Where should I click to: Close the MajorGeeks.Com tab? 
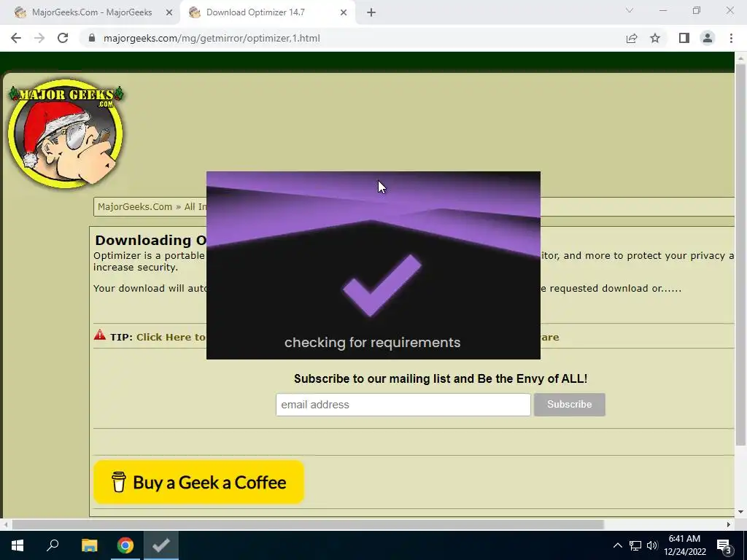point(169,12)
